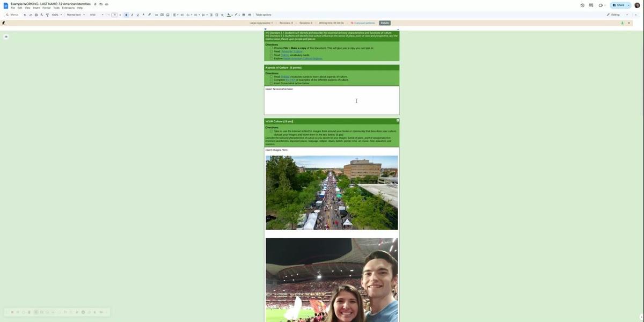Open the zoom level dropdown
This screenshot has width=644, height=322.
(x=56, y=14)
